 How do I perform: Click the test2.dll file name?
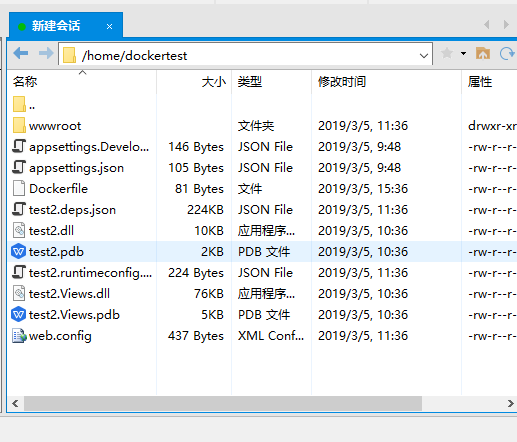[x=51, y=231]
